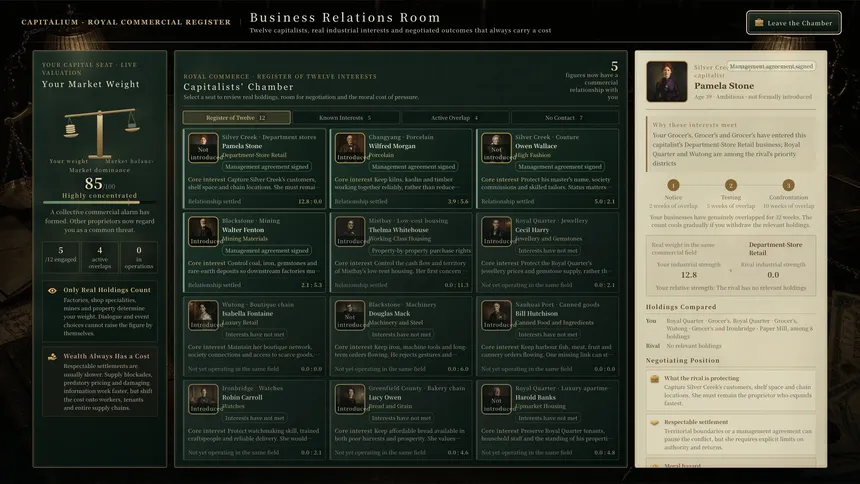The height and width of the screenshot is (484, 860).
Task: Click Douglas Mack's Interests have not met tag
Action: click(401, 334)
